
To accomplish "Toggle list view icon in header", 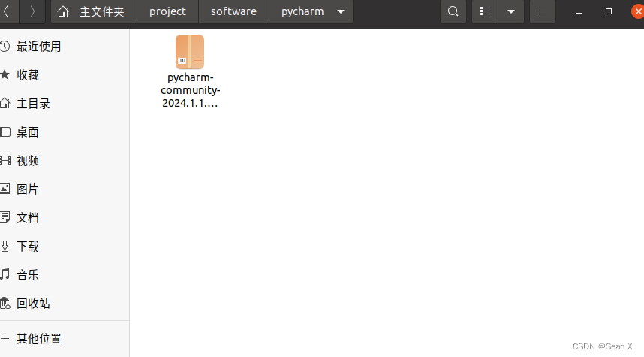I will 485,11.
